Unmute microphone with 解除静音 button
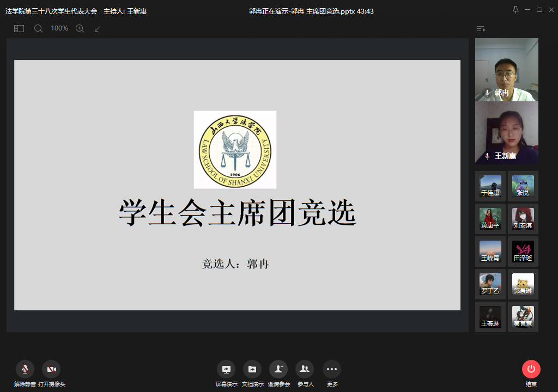This screenshot has width=558, height=392. [25, 374]
